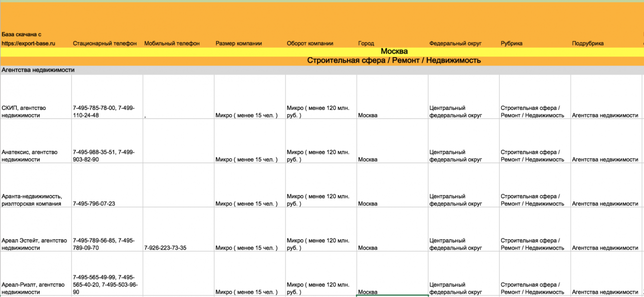Screen dimensions: 644x297
Task: Select 'Центральный федеральный округ' in Ареал Эстейт row
Action: 464,229
